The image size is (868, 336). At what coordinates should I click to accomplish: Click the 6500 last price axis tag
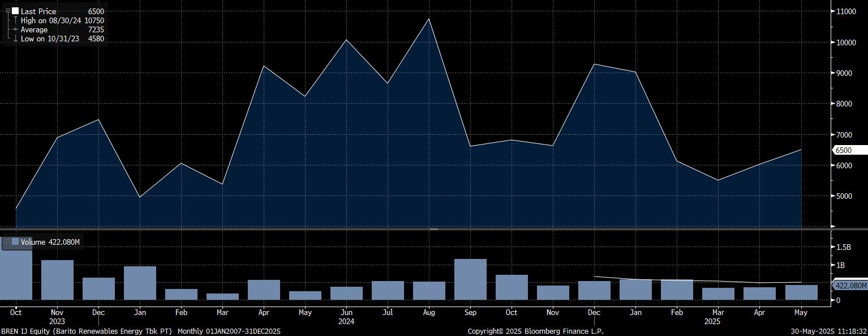(850, 150)
